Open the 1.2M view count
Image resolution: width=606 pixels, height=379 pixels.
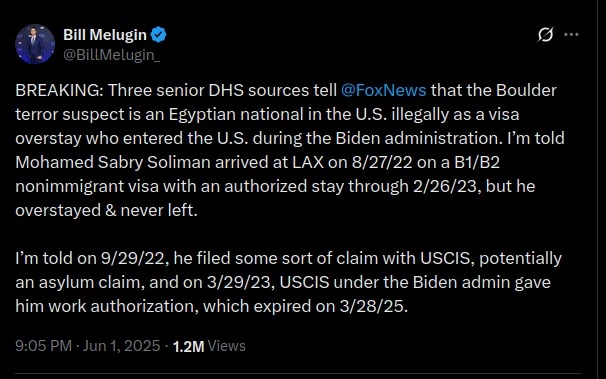tap(188, 346)
